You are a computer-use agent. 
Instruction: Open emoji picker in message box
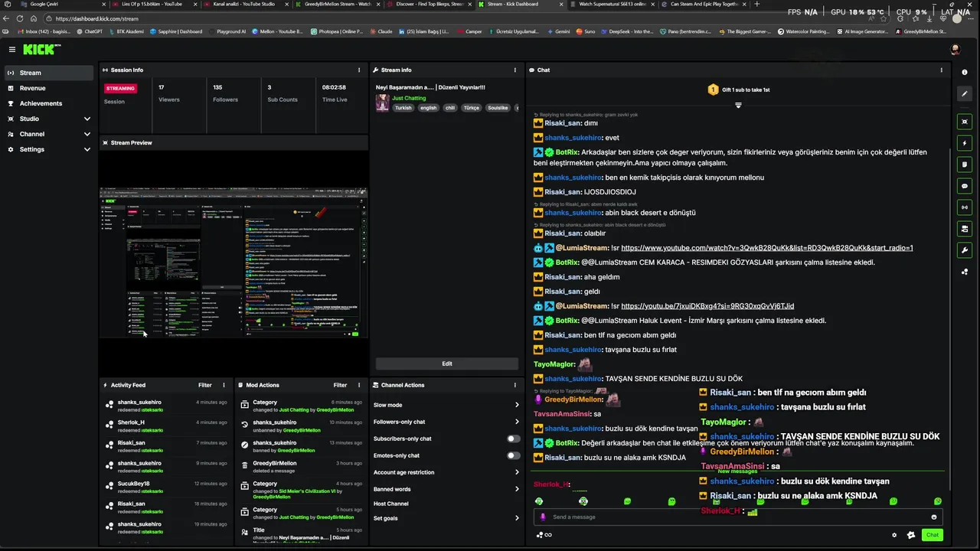click(934, 517)
